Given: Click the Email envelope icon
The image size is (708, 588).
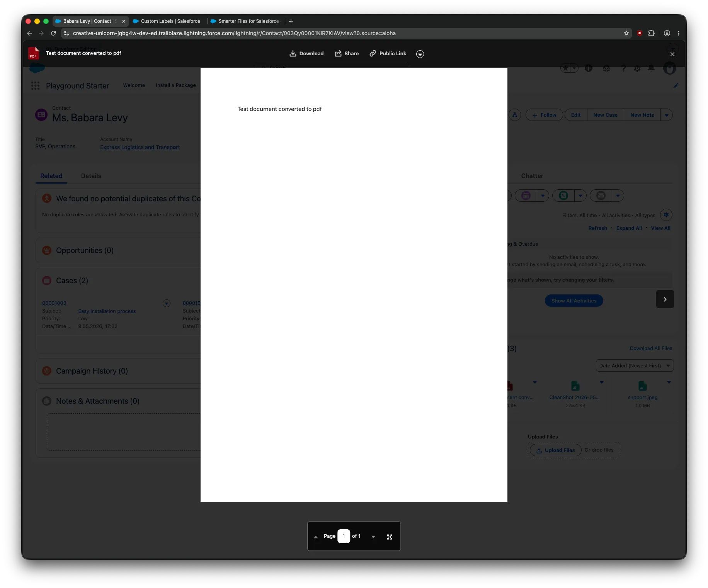Looking at the screenshot, I should click(601, 195).
